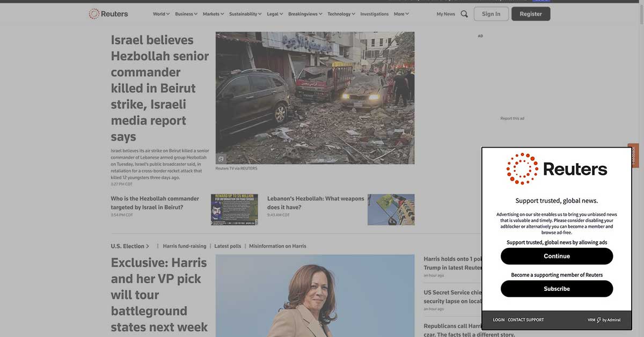Expand the World menu
Viewport: 644px width, 337px height.
click(161, 14)
